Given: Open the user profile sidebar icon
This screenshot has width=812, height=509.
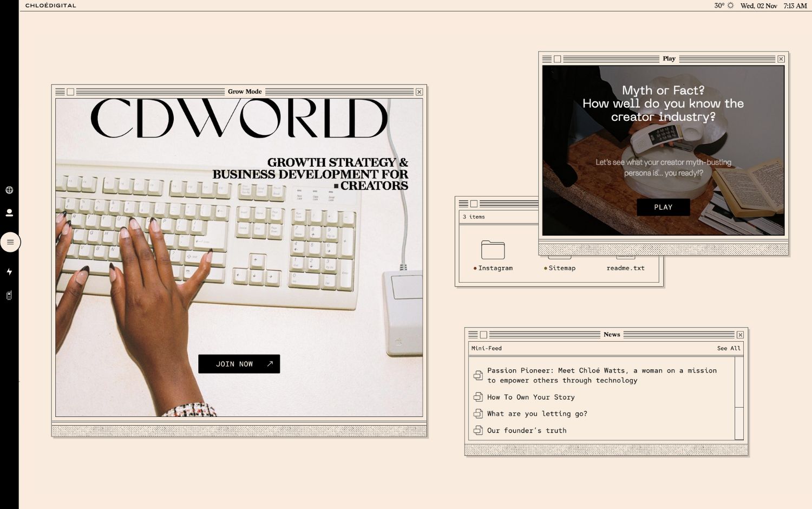Looking at the screenshot, I should point(9,213).
